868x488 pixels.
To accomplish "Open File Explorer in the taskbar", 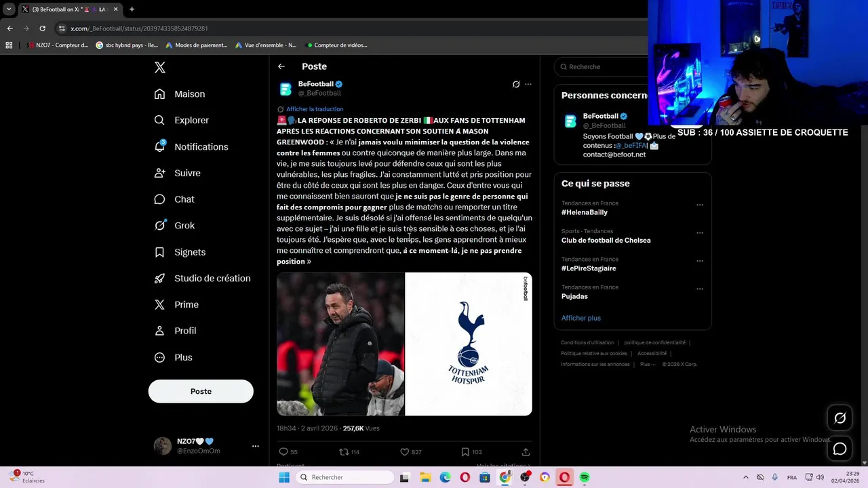I will pos(425,477).
